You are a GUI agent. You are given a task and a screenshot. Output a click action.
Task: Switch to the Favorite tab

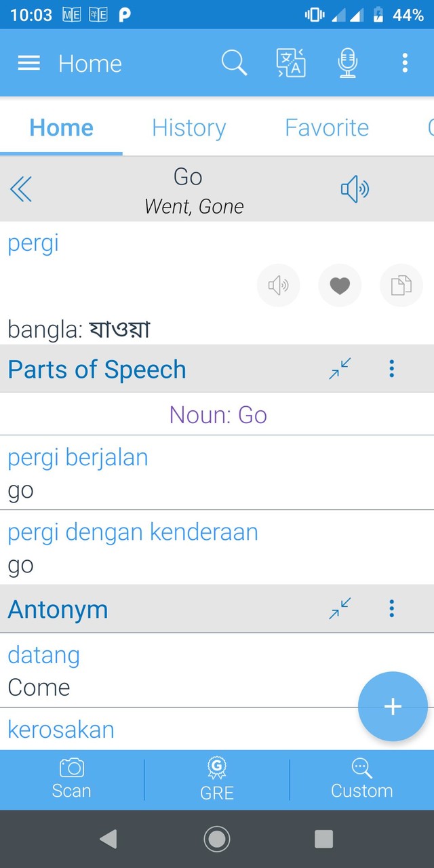(x=327, y=127)
